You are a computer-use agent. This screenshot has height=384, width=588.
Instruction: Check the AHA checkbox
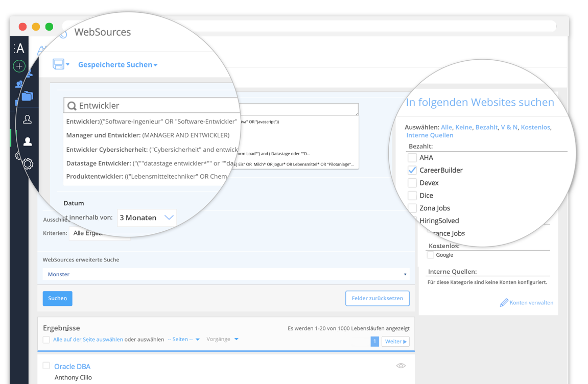click(x=412, y=157)
